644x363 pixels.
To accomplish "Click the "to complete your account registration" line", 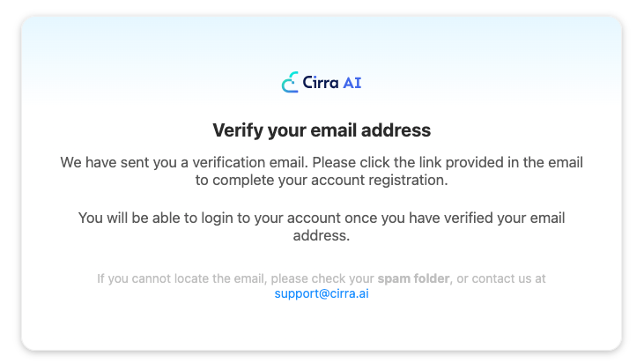I will 322,181.
